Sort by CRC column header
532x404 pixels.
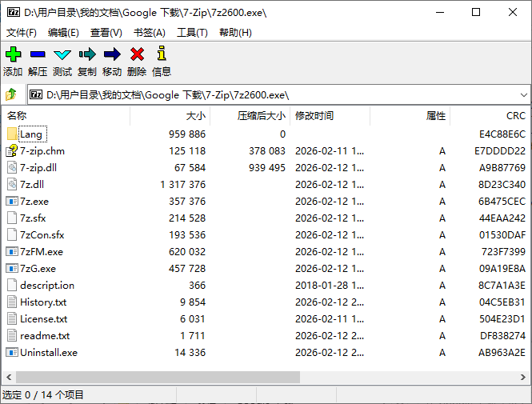pos(490,116)
